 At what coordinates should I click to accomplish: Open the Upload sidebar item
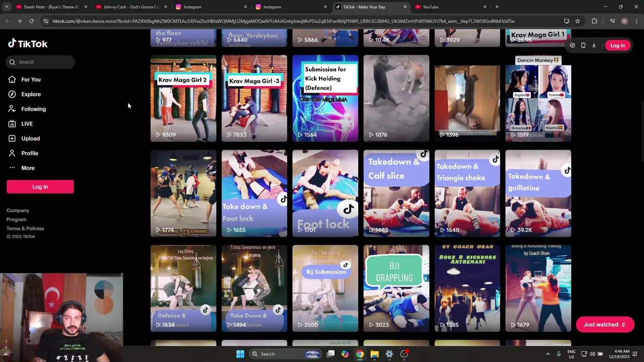pos(24,138)
